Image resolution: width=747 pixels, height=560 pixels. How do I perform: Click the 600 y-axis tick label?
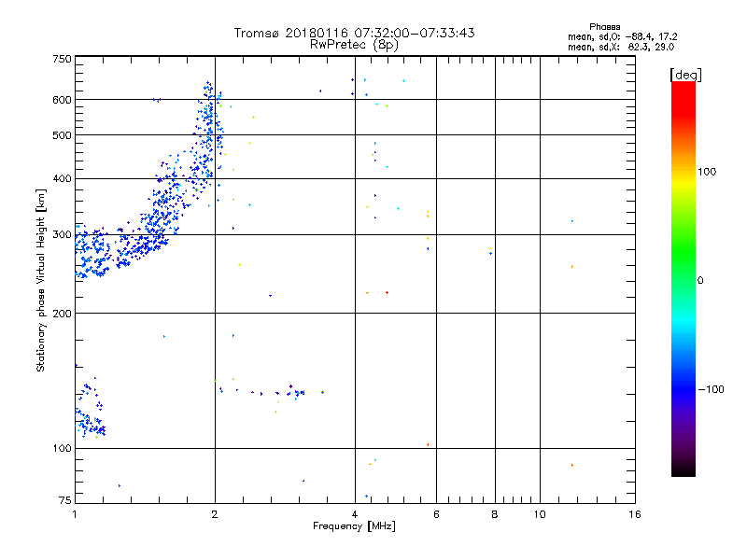pyautogui.click(x=62, y=100)
